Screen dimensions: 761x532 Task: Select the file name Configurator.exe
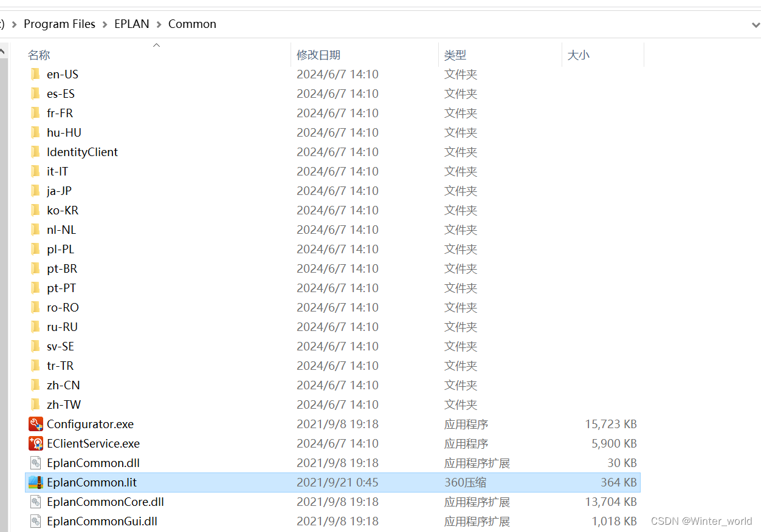(90, 424)
